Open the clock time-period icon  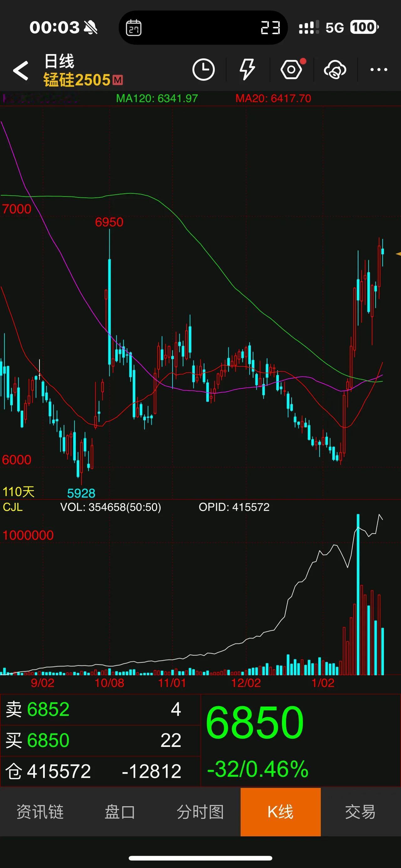pos(203,70)
